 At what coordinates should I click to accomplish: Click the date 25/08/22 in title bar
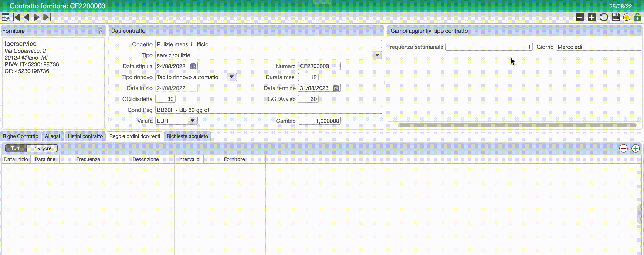(620, 6)
